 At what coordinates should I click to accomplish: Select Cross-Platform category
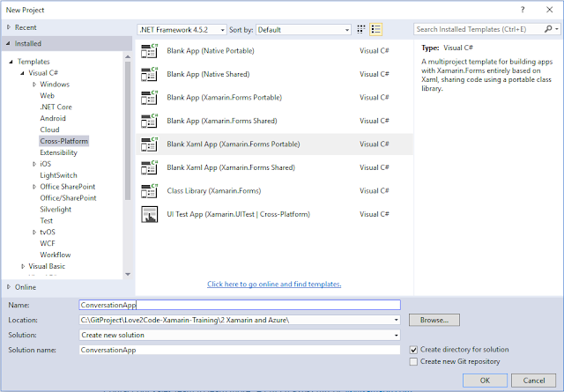tap(64, 141)
